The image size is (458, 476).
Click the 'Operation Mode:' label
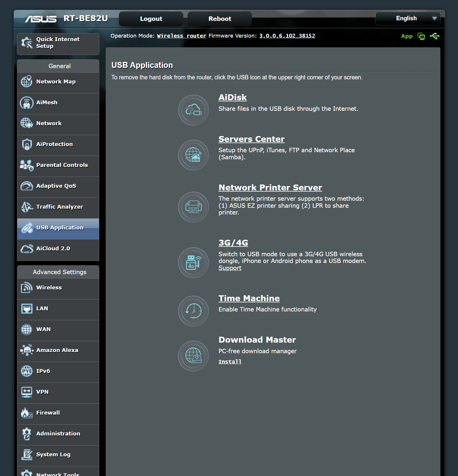(132, 36)
